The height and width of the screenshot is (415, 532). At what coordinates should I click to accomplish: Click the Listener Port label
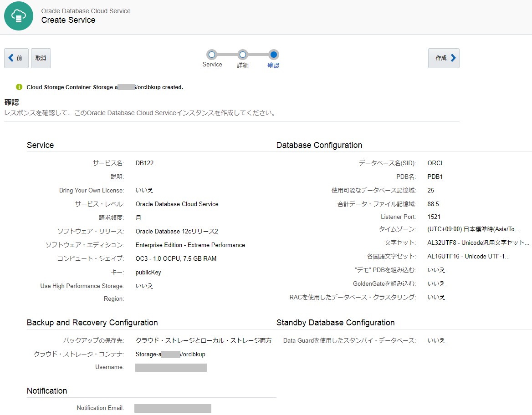(399, 217)
